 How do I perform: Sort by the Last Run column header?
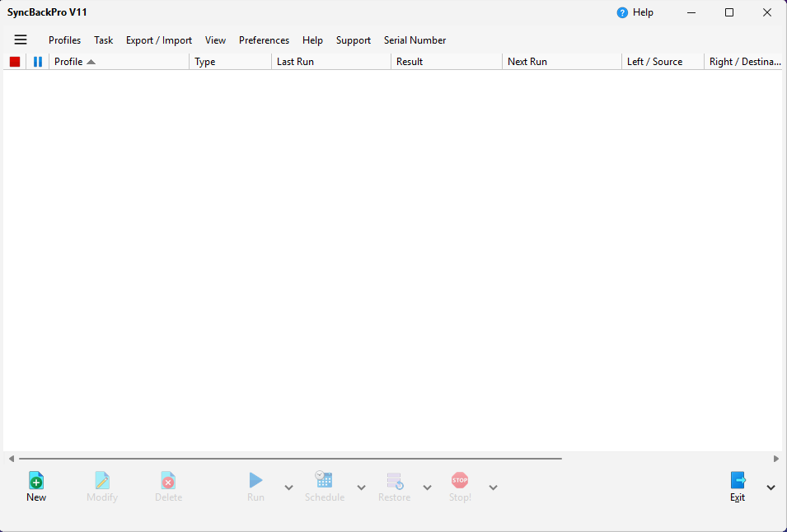coord(331,62)
